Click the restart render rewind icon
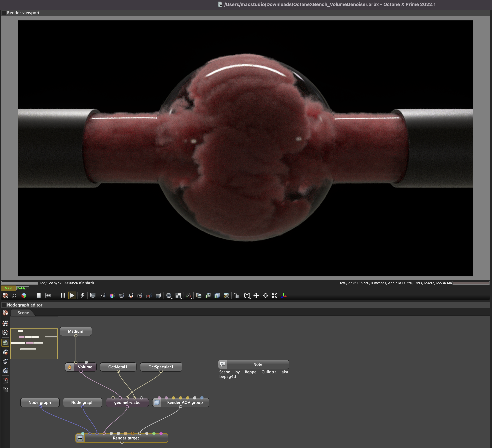Image resolution: width=492 pixels, height=448 pixels. click(48, 296)
